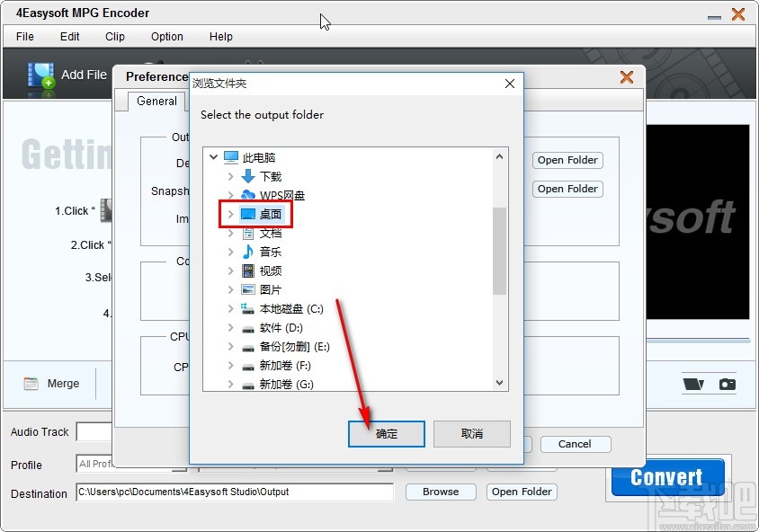The width and height of the screenshot is (759, 532).
Task: Expand the 本地磁盘 (C:) node
Action: (x=231, y=308)
